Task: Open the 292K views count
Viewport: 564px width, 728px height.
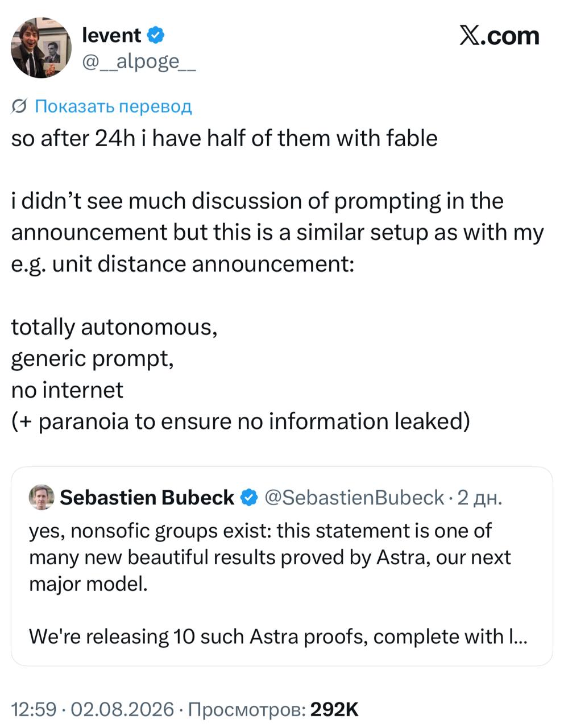Action: [335, 709]
